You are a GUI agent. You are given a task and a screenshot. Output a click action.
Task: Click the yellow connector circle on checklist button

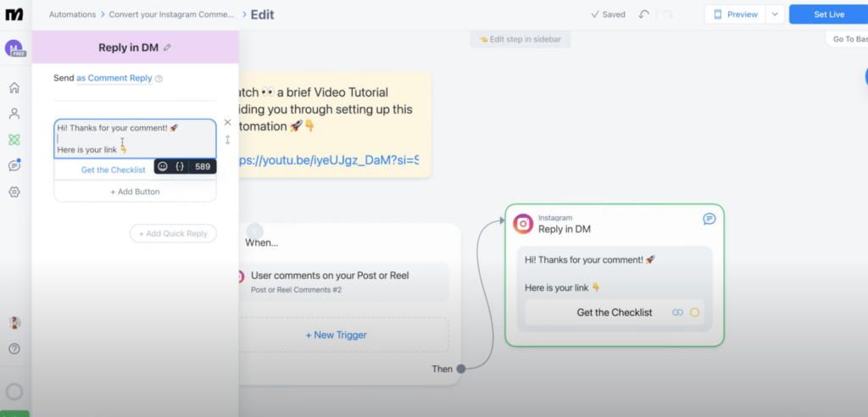pos(695,313)
